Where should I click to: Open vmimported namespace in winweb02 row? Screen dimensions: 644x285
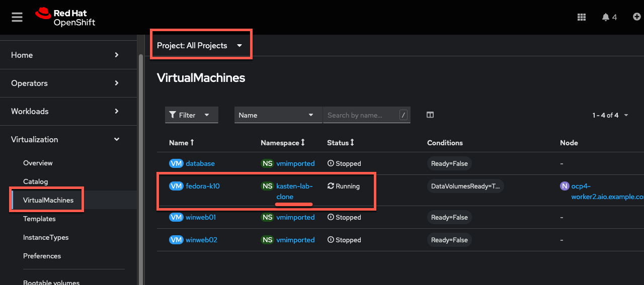pos(295,240)
